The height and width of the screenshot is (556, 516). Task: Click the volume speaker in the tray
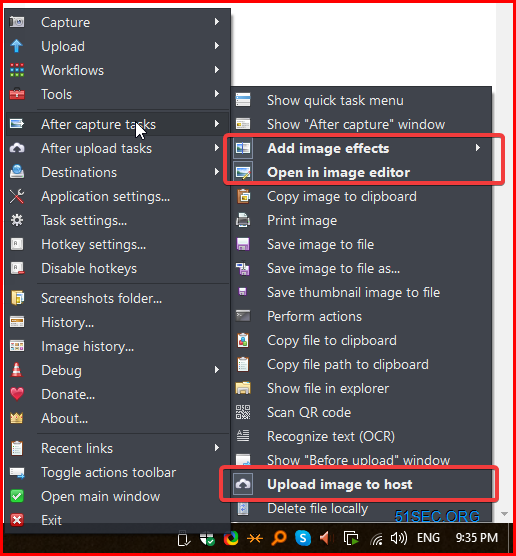(399, 538)
